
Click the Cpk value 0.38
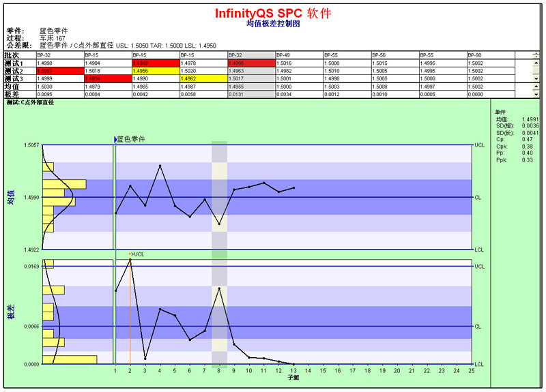pyautogui.click(x=527, y=147)
